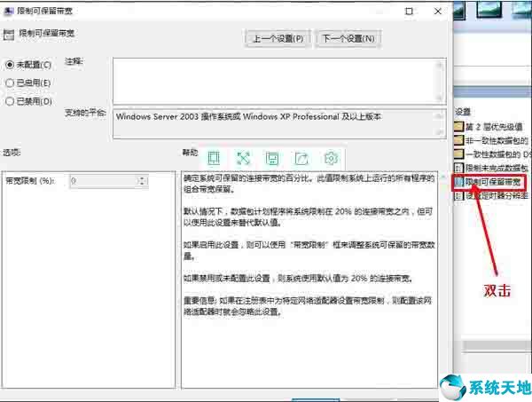The height and width of the screenshot is (402, 532).
Task: Click the 选项: label
Action: click(x=12, y=153)
